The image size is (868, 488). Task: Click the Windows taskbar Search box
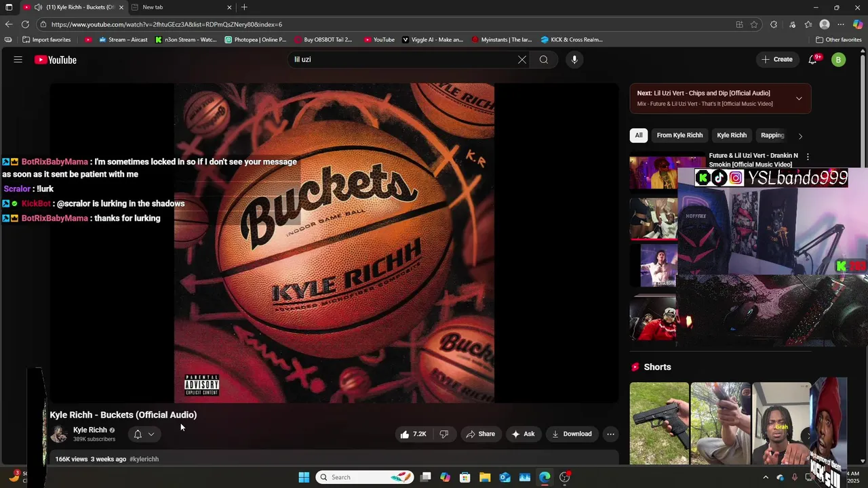(364, 477)
